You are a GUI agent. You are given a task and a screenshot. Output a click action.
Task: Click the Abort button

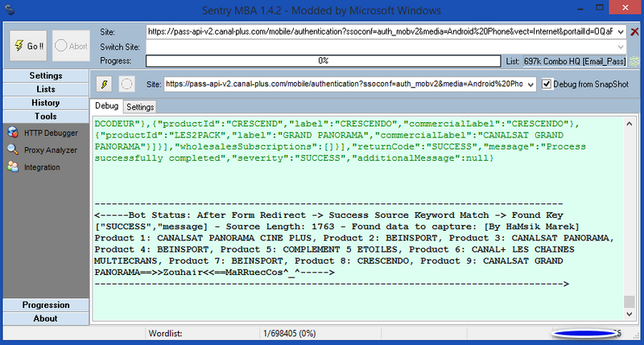[71, 46]
